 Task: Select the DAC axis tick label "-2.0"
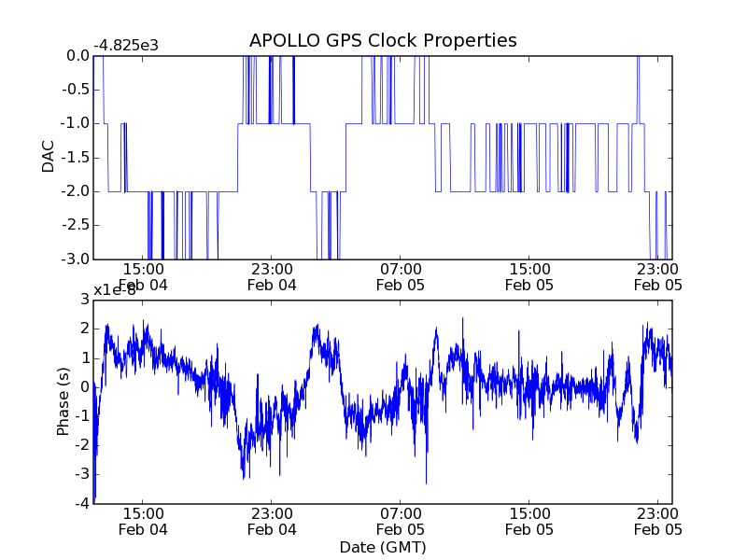coord(76,192)
